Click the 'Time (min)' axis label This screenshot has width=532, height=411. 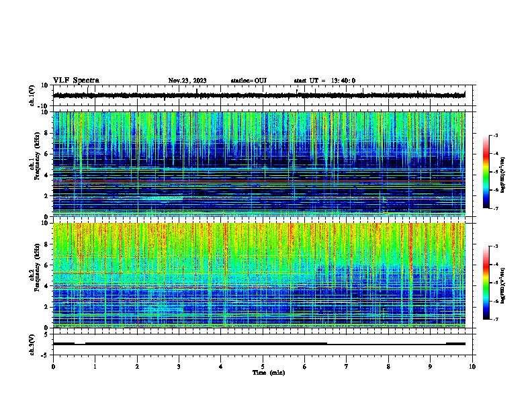coord(269,373)
